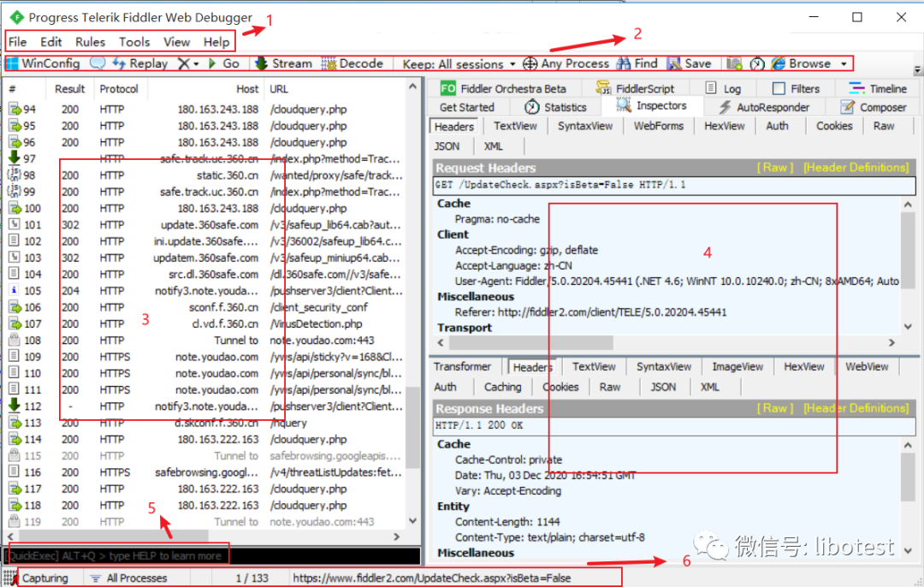
Task: Open the AutoResponder tab
Action: [x=764, y=107]
